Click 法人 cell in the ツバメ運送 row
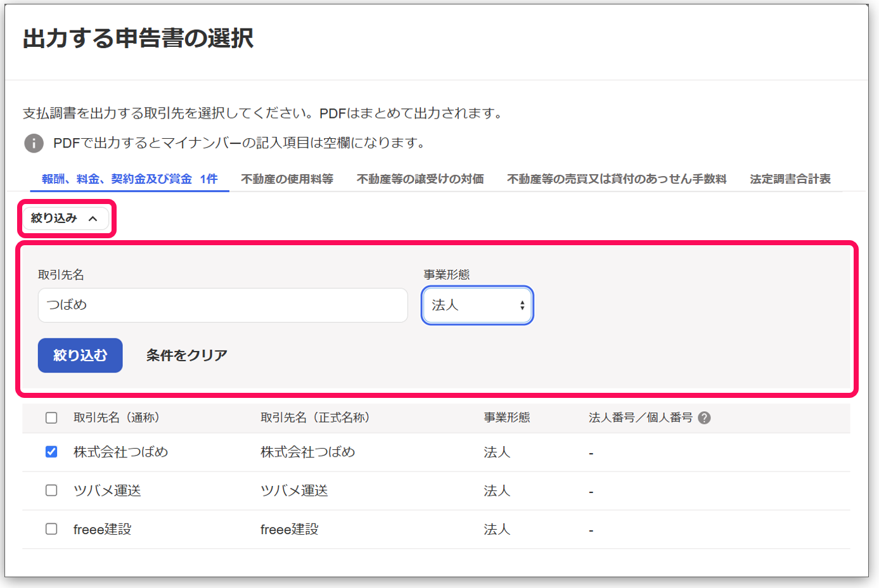Screen dimensions: 879x588 click(x=497, y=490)
